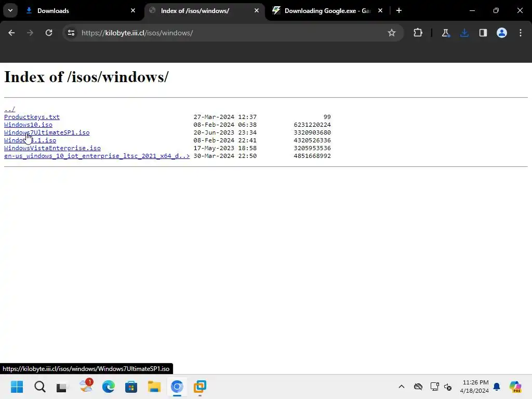Click the size value 6231220224

tap(312, 125)
